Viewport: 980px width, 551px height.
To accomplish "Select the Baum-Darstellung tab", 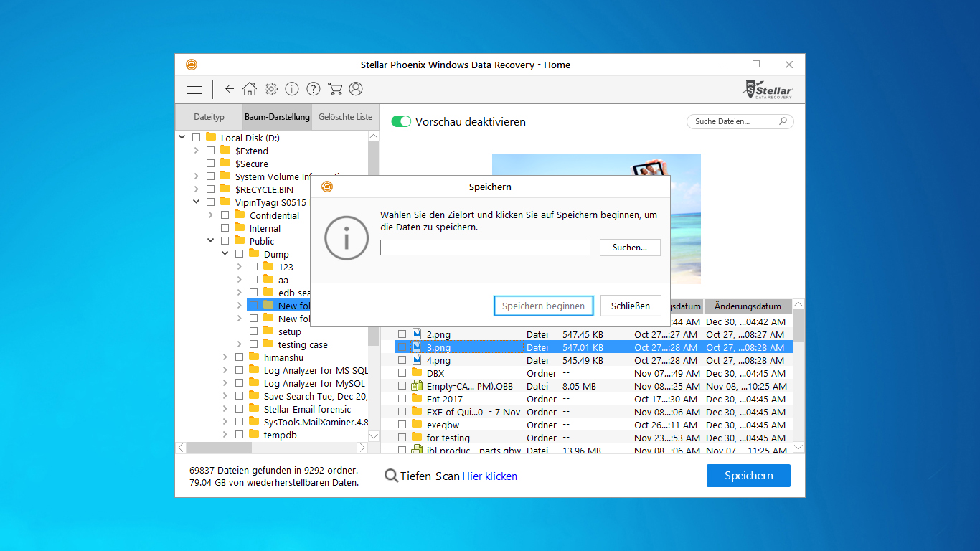I will (277, 117).
